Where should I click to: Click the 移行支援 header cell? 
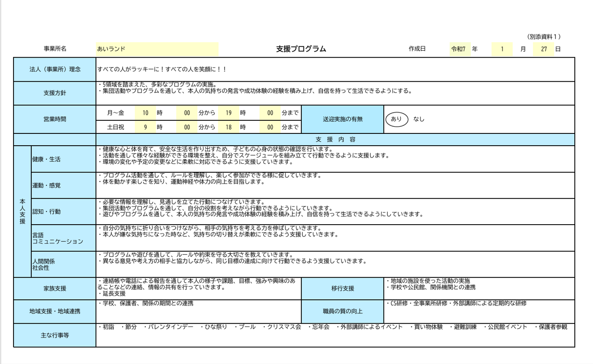point(343,289)
